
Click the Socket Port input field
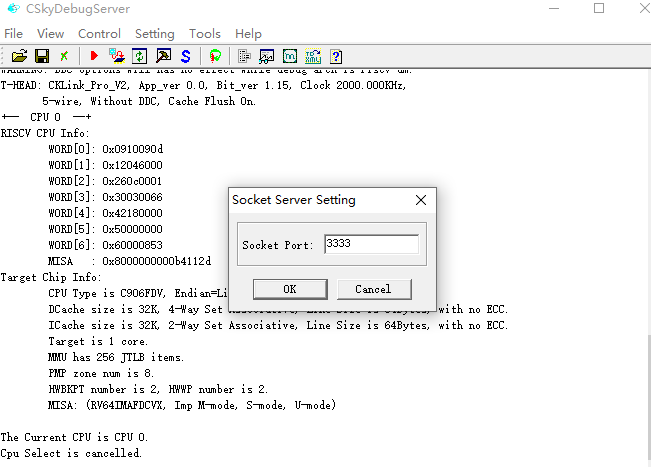[371, 244]
